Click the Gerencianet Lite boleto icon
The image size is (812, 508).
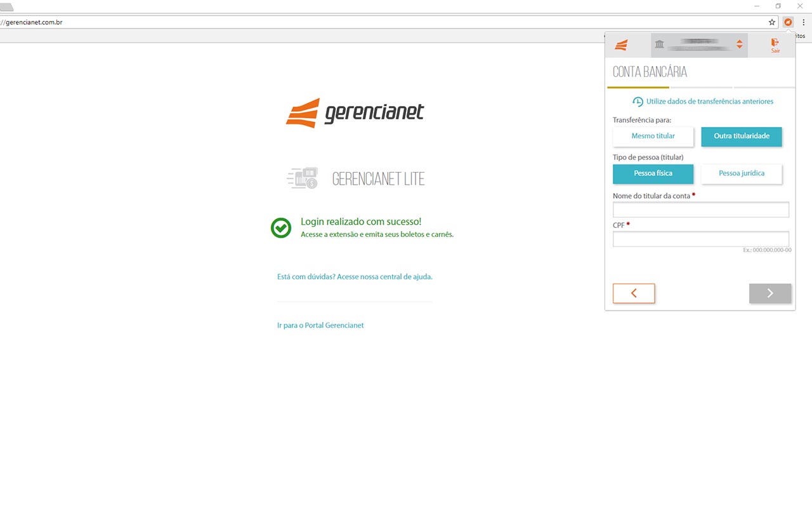pyautogui.click(x=302, y=178)
